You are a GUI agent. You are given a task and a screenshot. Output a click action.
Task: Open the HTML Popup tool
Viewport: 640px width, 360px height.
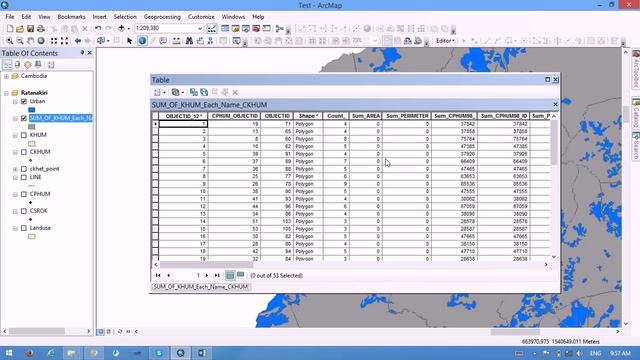click(163, 41)
